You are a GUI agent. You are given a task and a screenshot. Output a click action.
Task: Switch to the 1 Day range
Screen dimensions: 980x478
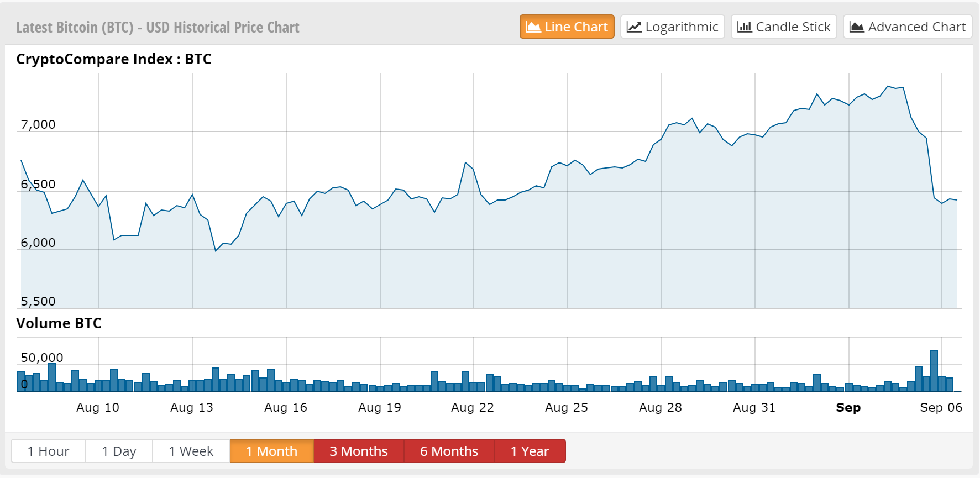pos(119,451)
